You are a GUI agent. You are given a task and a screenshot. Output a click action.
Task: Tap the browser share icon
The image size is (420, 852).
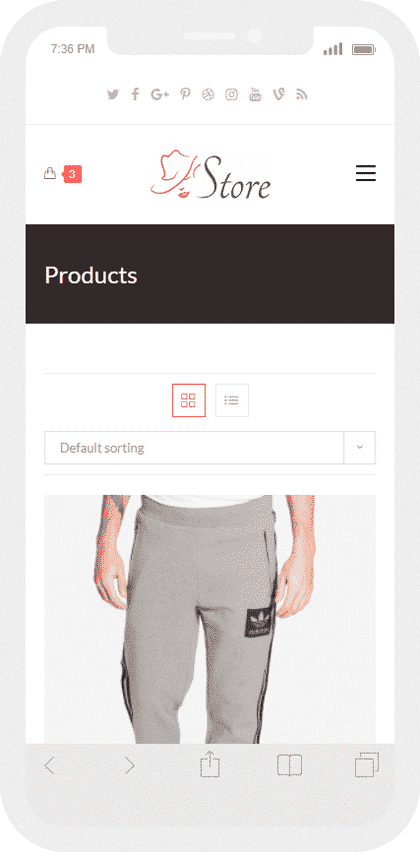(210, 765)
